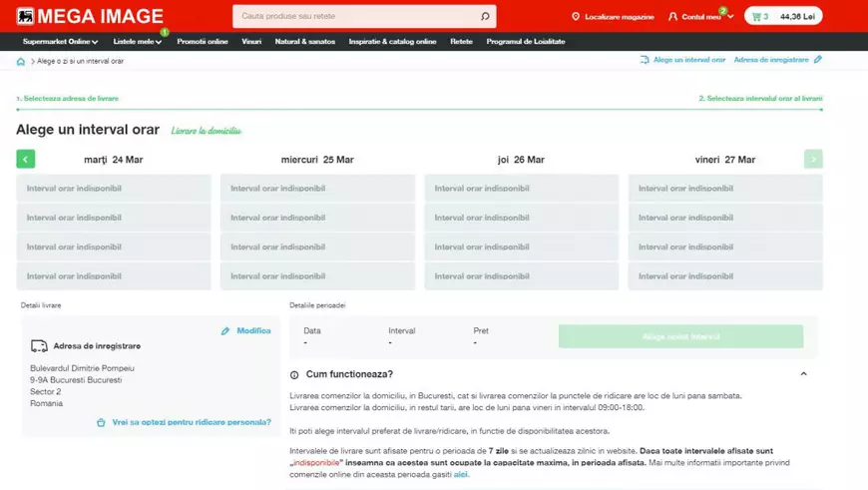Go to previous days with left arrow
The height and width of the screenshot is (490, 868).
26,159
